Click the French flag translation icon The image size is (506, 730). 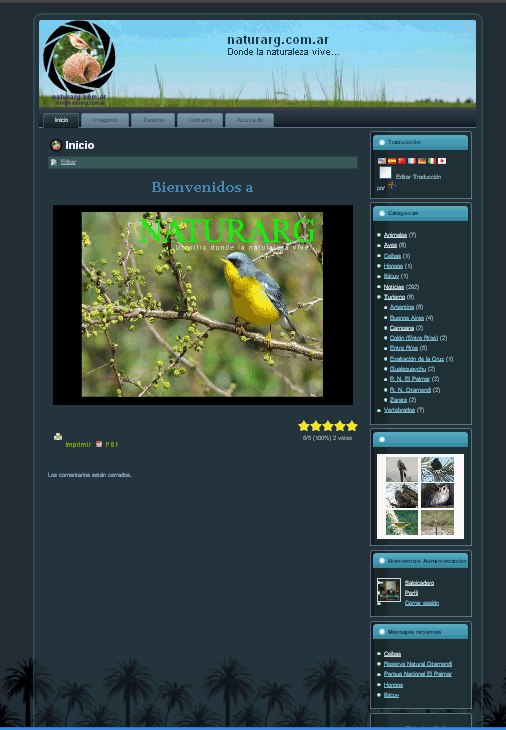point(412,161)
